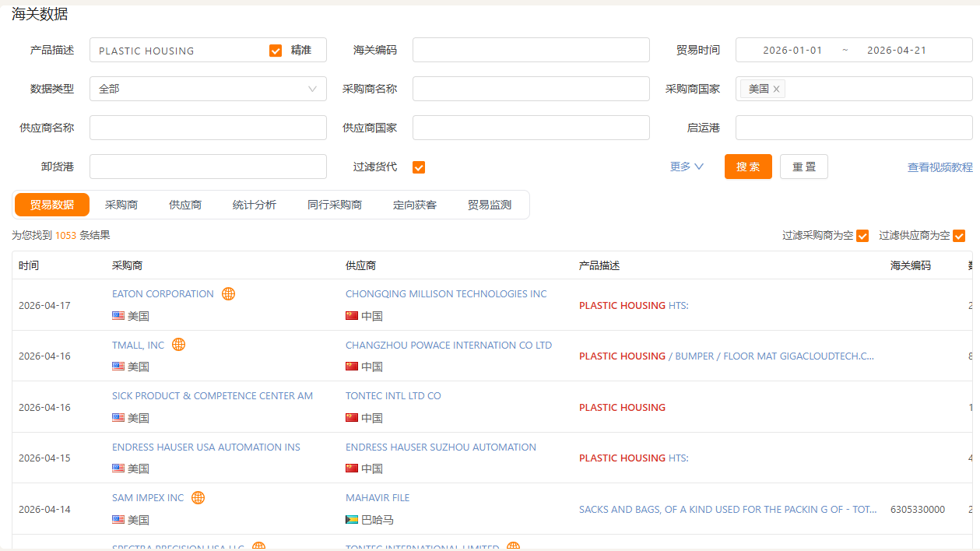
Task: Click the 产品描述 column header
Action: (599, 265)
